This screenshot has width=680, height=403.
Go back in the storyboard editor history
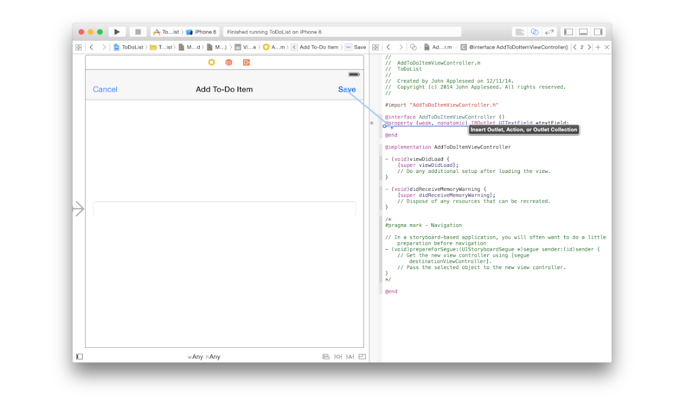point(92,47)
